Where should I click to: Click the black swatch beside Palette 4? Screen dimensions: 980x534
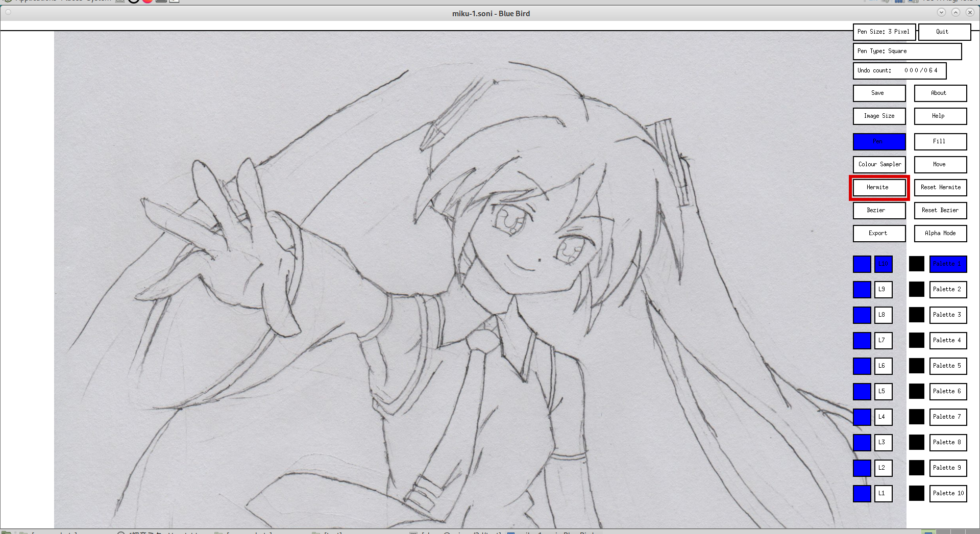pyautogui.click(x=917, y=340)
